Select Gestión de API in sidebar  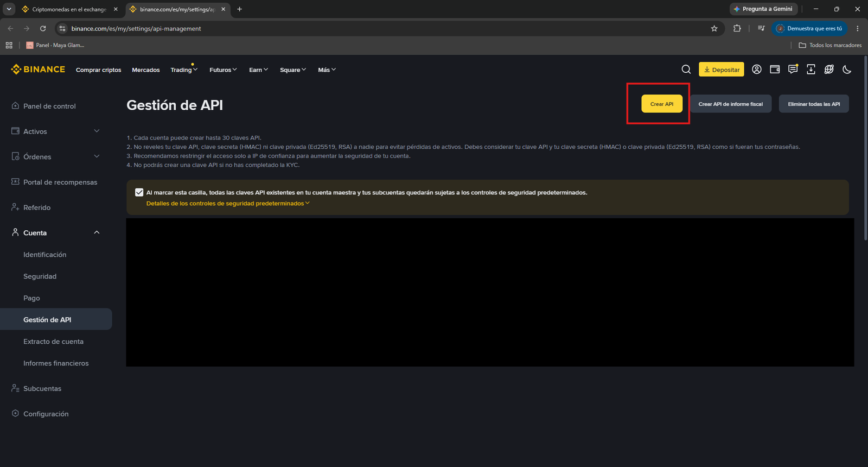click(x=56, y=319)
